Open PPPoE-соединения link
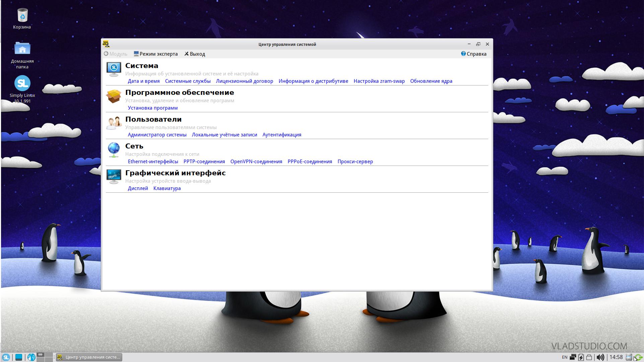644x362 pixels. [310, 162]
